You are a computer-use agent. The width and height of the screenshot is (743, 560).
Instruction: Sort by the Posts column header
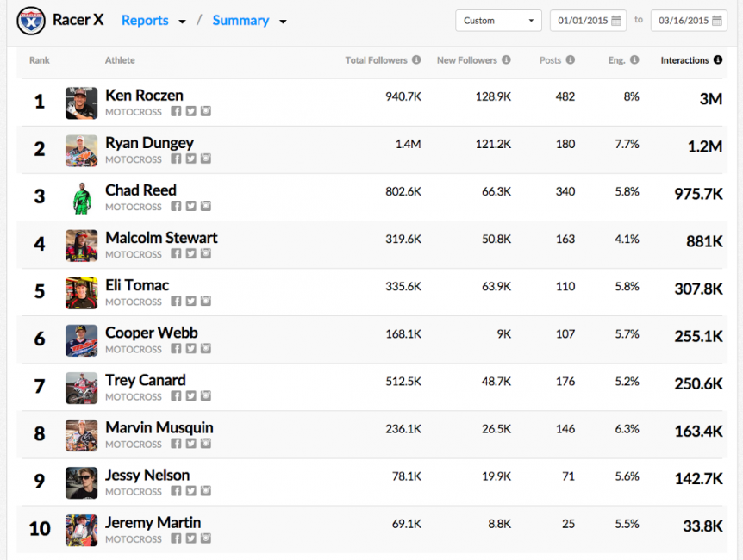[x=550, y=60]
